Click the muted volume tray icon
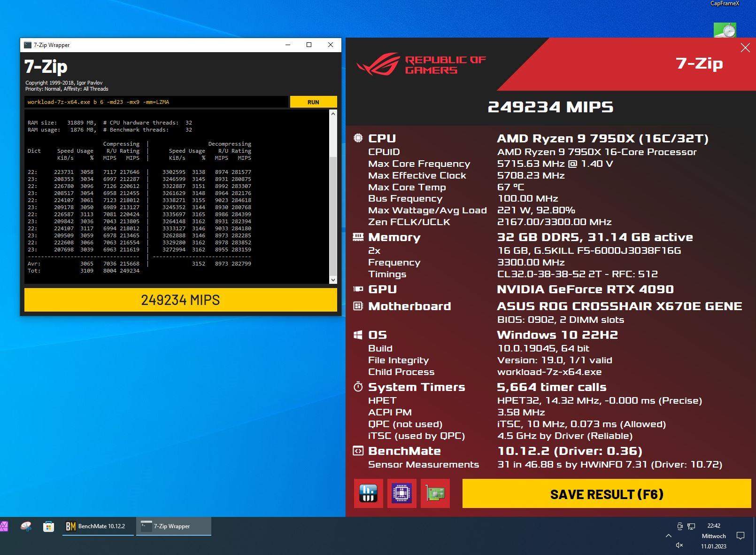 [679, 545]
